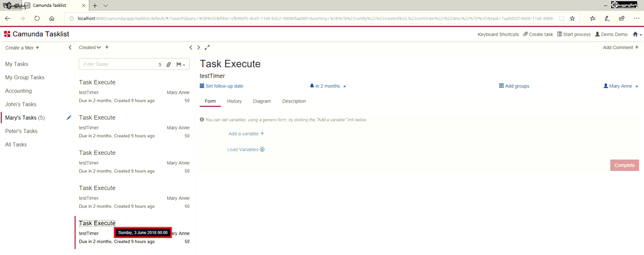
Task: Collapse the task detail pane with right chevron
Action: tap(198, 48)
